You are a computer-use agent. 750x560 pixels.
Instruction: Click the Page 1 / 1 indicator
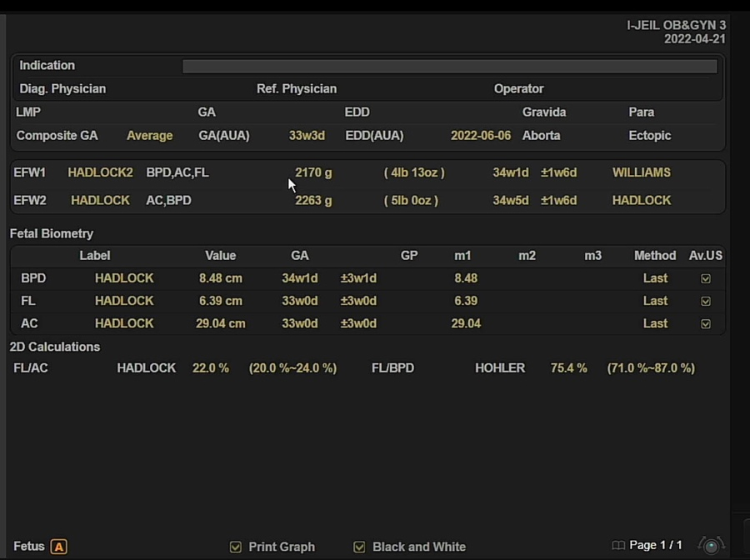pyautogui.click(x=656, y=545)
